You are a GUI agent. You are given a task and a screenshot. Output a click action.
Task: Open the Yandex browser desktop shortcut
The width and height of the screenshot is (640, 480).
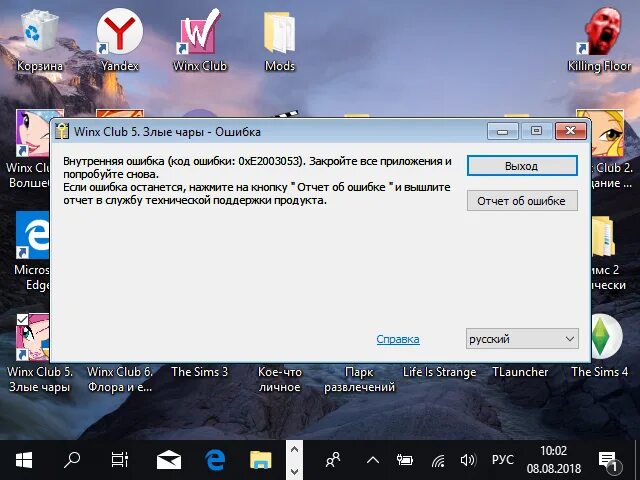click(120, 41)
